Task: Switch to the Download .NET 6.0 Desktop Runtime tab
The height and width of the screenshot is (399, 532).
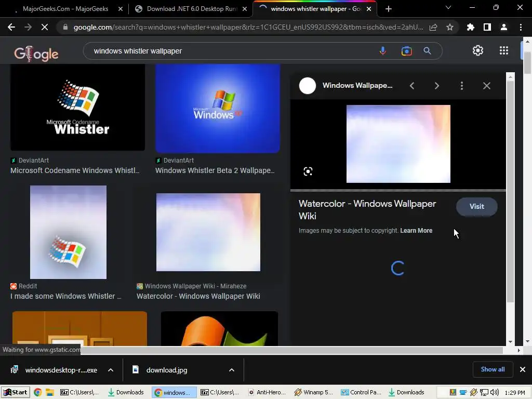Action: (192, 9)
